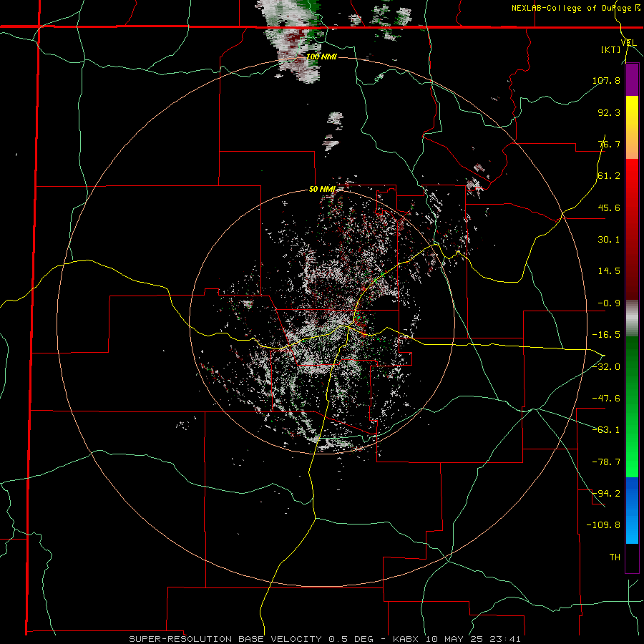Click the -32.0 velocity scale value
This screenshot has height=644, width=644.
click(606, 367)
